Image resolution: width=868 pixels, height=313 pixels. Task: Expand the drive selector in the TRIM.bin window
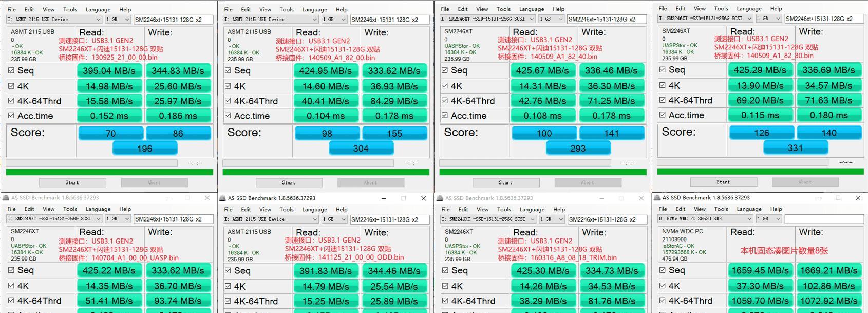487,219
